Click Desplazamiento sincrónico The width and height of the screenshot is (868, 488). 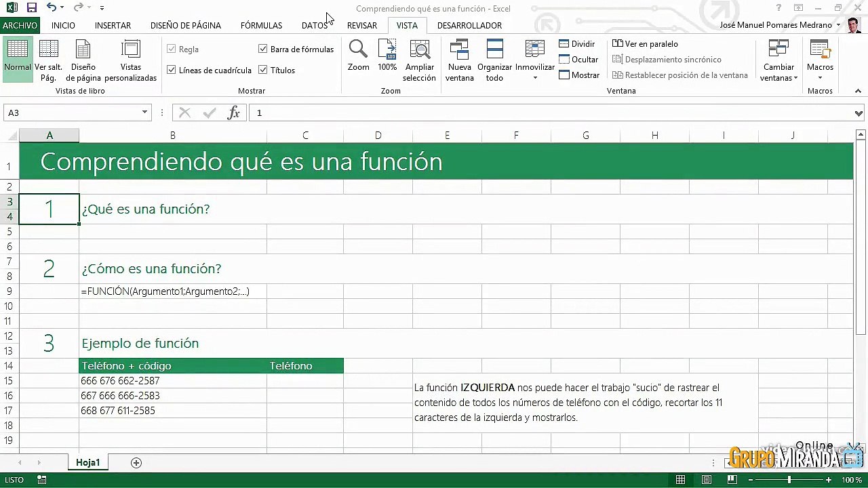(667, 60)
